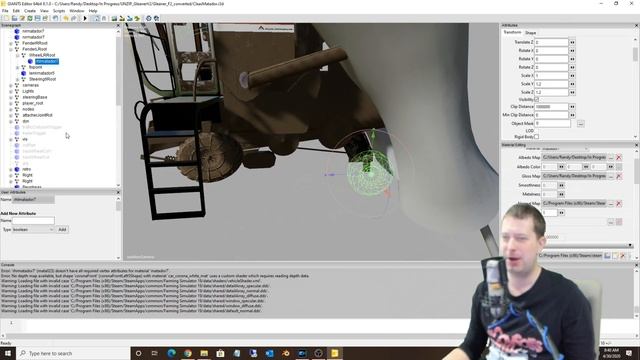Expand the attacherJointRot node
This screenshot has width=640, height=360.
pyautogui.click(x=11, y=115)
